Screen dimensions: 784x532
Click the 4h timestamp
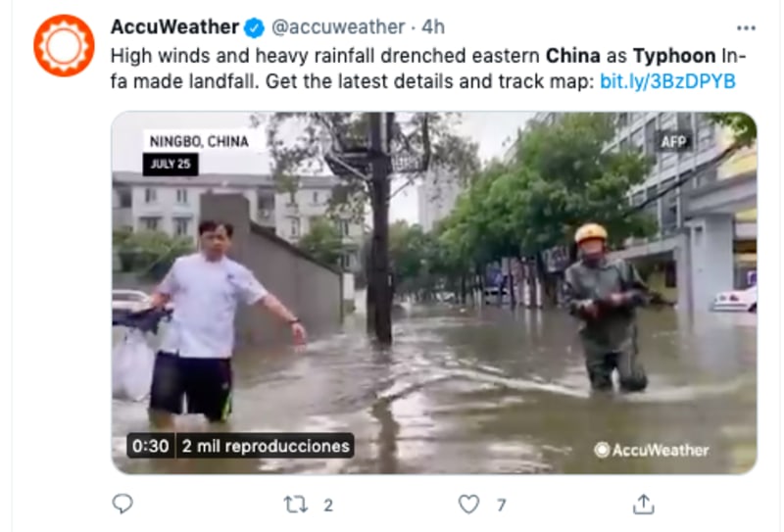[x=433, y=27]
